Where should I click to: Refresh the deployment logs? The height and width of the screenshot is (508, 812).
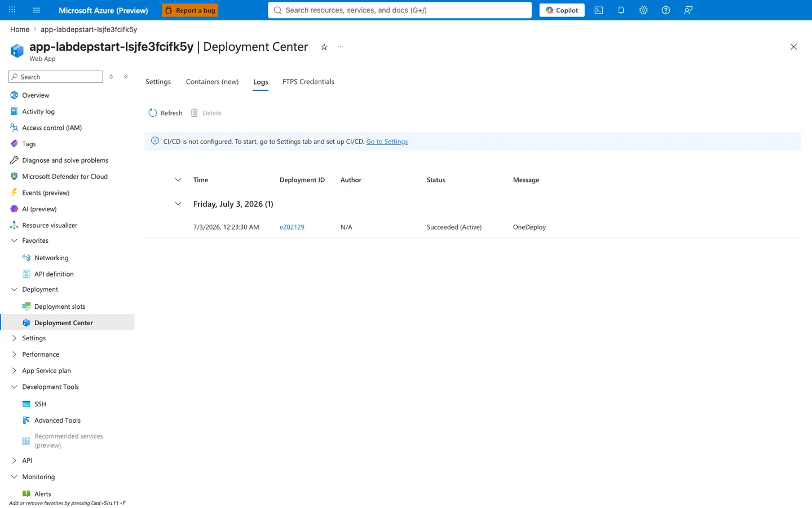(x=165, y=113)
